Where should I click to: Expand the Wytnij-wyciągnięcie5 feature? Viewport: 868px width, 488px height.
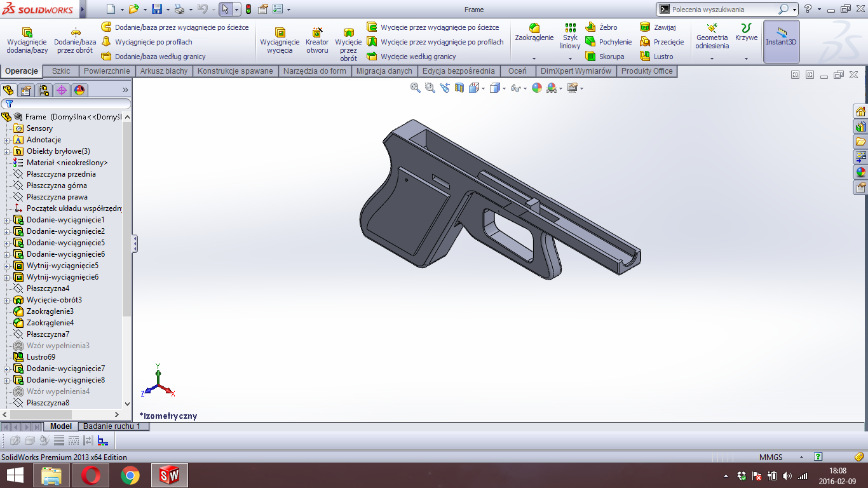(x=6, y=266)
